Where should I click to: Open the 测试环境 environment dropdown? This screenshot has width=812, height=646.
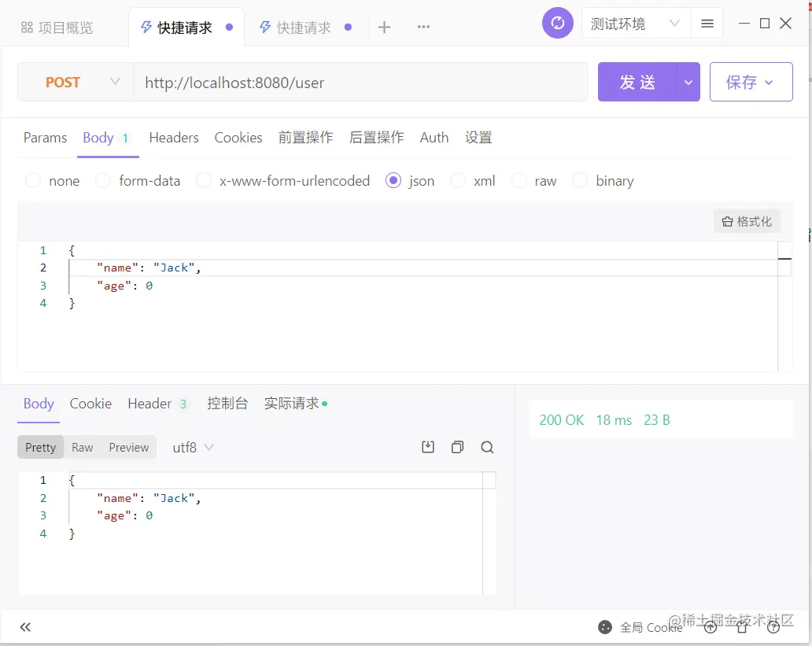[636, 24]
